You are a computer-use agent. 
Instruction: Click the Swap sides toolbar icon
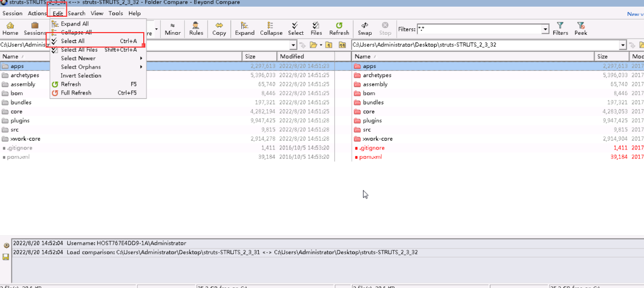pos(365,29)
